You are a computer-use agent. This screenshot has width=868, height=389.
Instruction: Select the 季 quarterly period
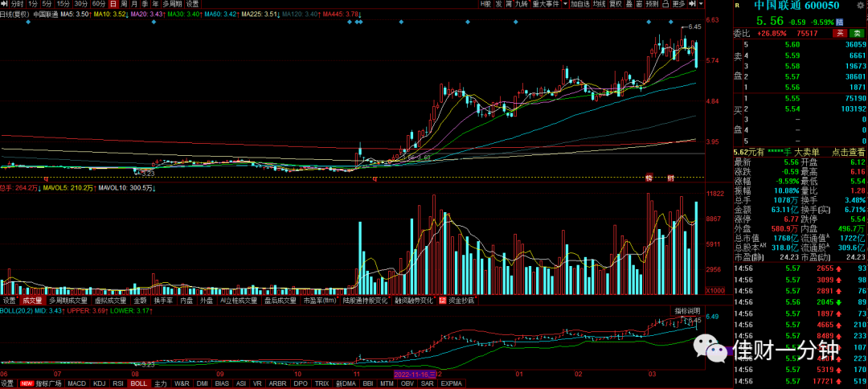pos(145,4)
